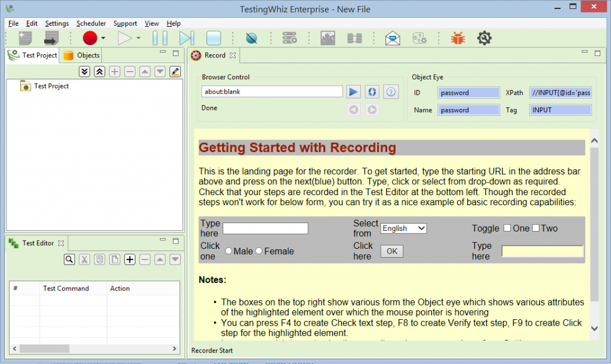Click the add plus icon in Test Project panel
This screenshot has width=611, height=364.
click(x=115, y=72)
